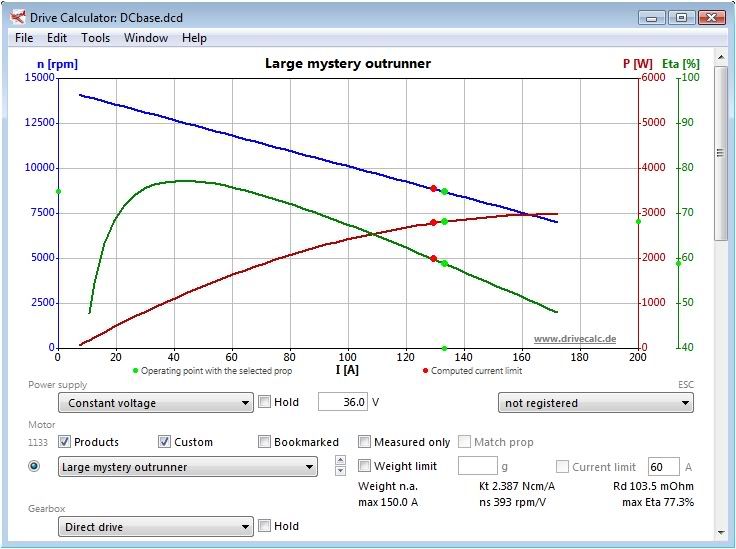Check the Weight limit option
The image size is (736, 549).
pyautogui.click(x=365, y=466)
